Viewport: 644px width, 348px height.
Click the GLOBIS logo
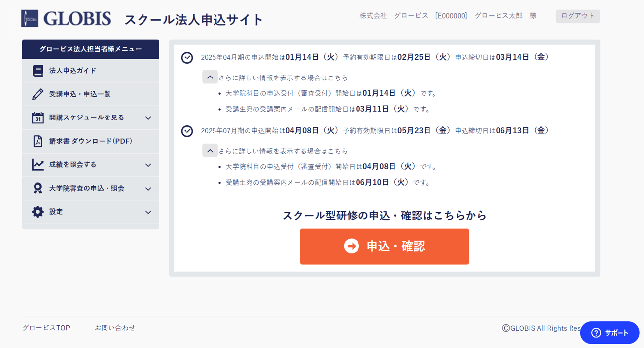pos(67,18)
